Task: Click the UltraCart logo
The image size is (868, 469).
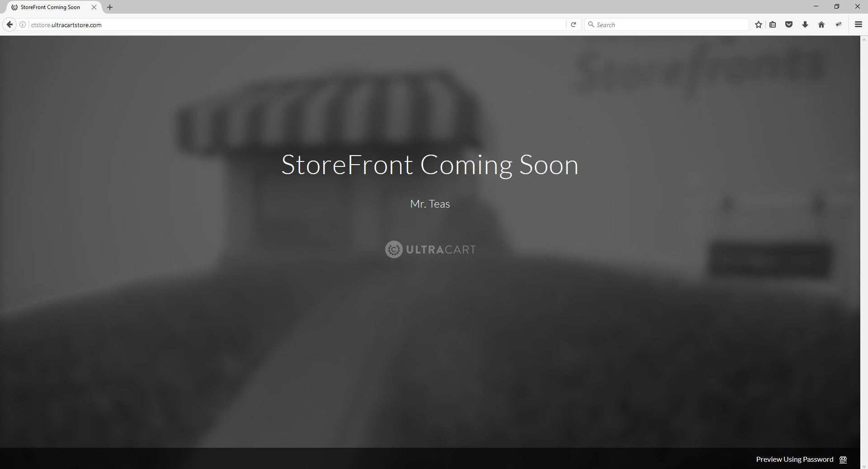Action: pos(430,249)
